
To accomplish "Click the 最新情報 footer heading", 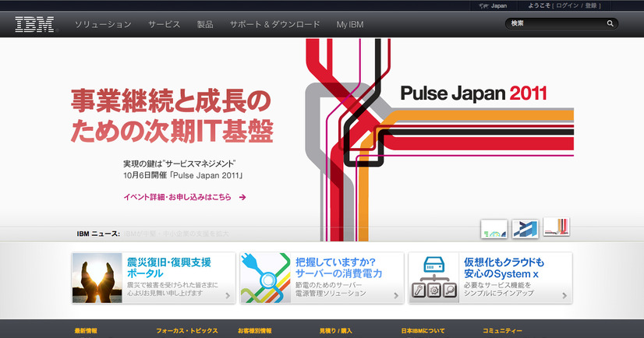I will click(x=86, y=331).
